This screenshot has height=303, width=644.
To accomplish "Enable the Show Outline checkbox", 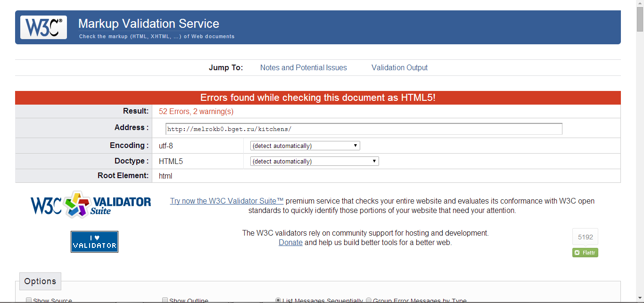I will [x=165, y=300].
